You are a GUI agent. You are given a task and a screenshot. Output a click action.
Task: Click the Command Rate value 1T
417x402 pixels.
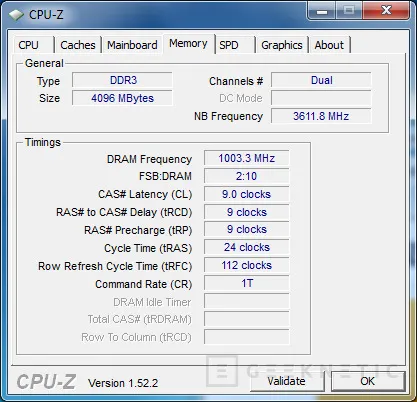coord(247,283)
